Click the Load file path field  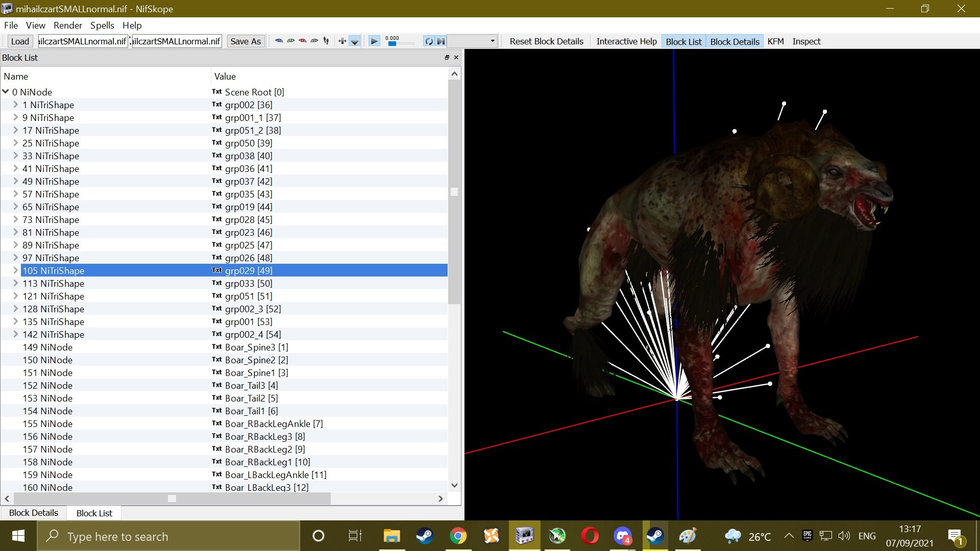(83, 41)
